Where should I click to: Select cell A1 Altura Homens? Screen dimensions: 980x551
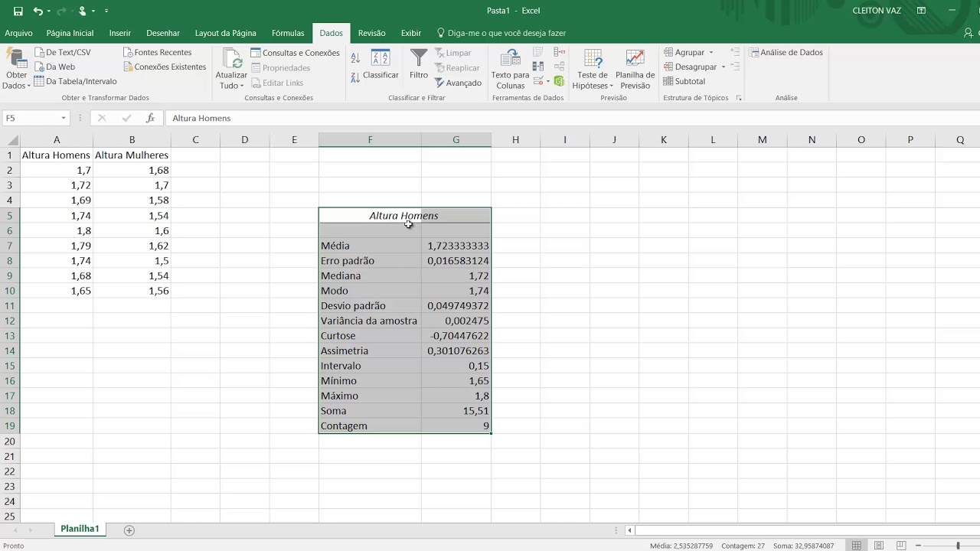click(x=57, y=155)
